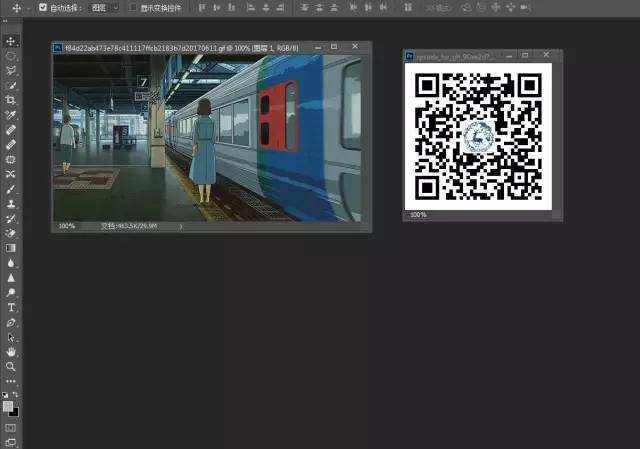Select the Lasso tool

(12, 71)
